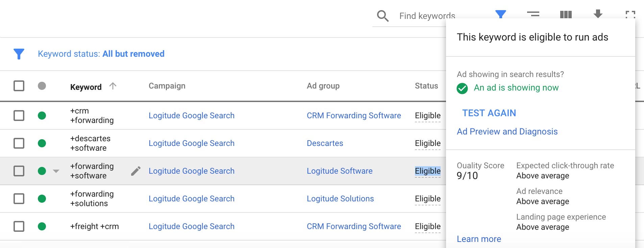The height and width of the screenshot is (248, 644).
Task: Click Learn more link in popup
Action: pyautogui.click(x=479, y=239)
